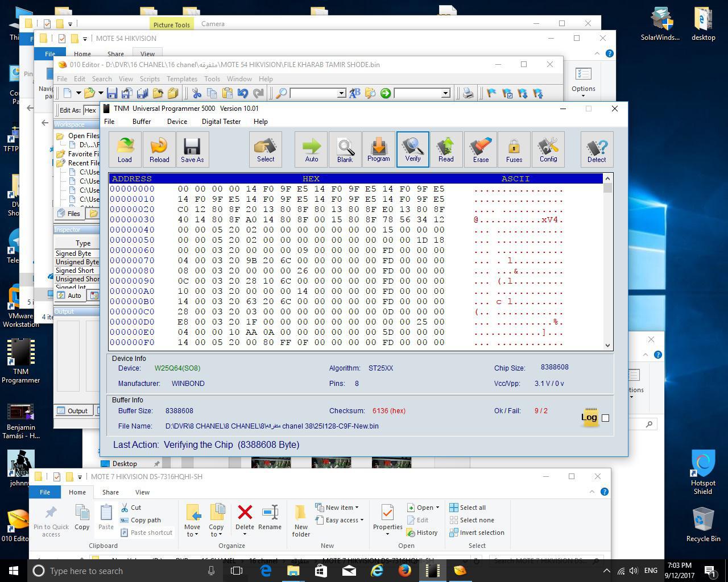Viewport: 728px width, 582px height.
Task: Click Select all in Explorer ribbon
Action: tap(468, 508)
